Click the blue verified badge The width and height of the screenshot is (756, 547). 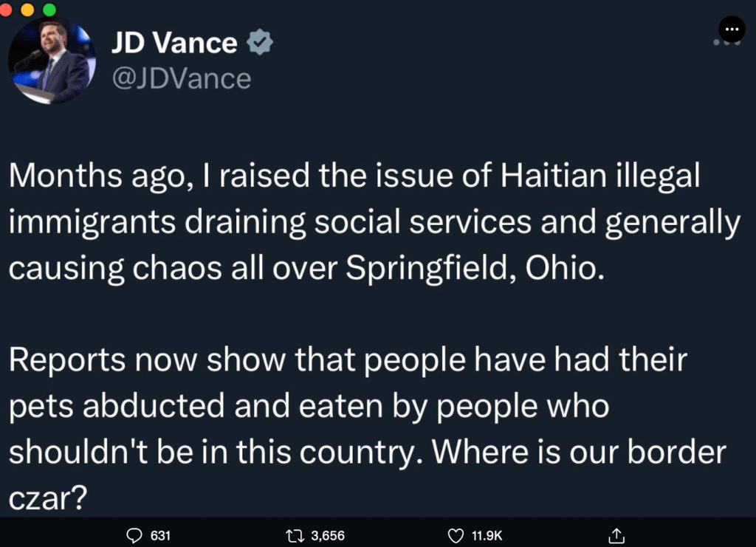(260, 44)
